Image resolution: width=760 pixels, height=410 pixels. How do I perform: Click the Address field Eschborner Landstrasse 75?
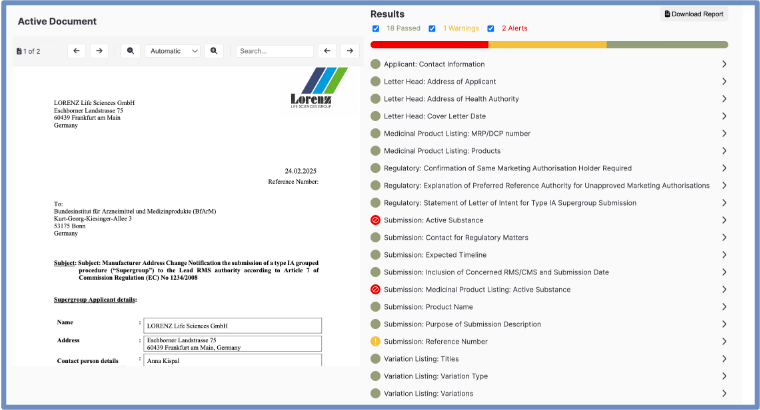point(233,344)
